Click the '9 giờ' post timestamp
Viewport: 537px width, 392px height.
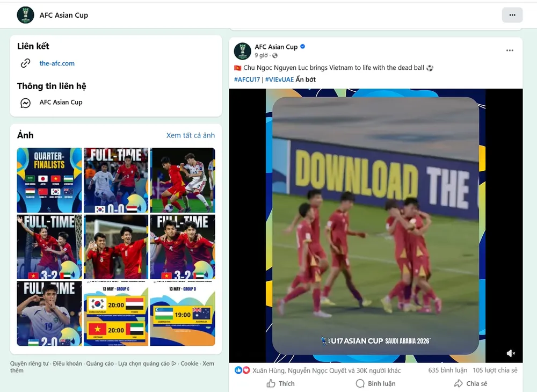(262, 55)
